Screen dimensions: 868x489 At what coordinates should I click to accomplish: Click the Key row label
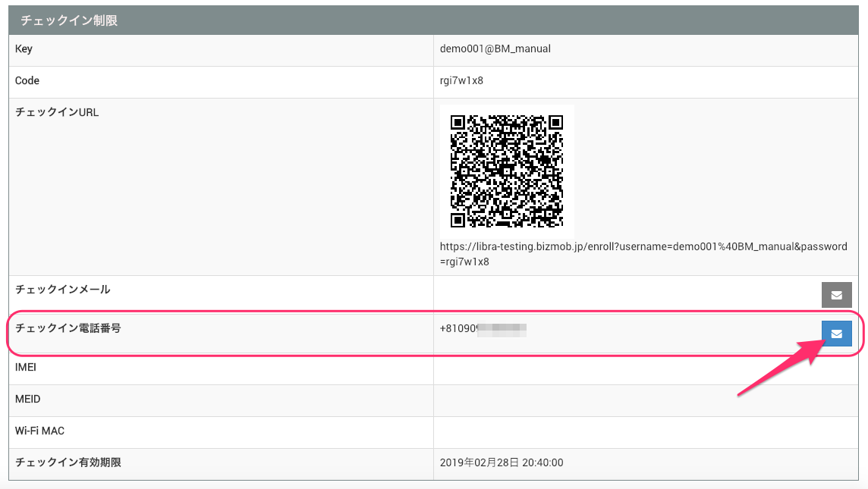(24, 49)
